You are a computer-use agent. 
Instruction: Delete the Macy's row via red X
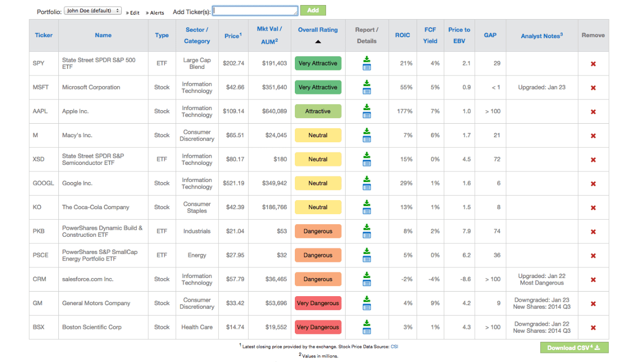[x=593, y=136]
